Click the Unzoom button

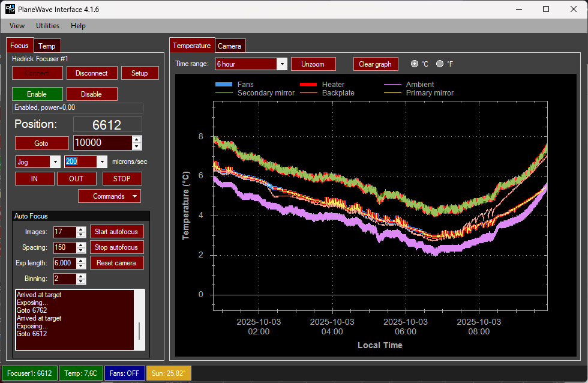pos(313,64)
